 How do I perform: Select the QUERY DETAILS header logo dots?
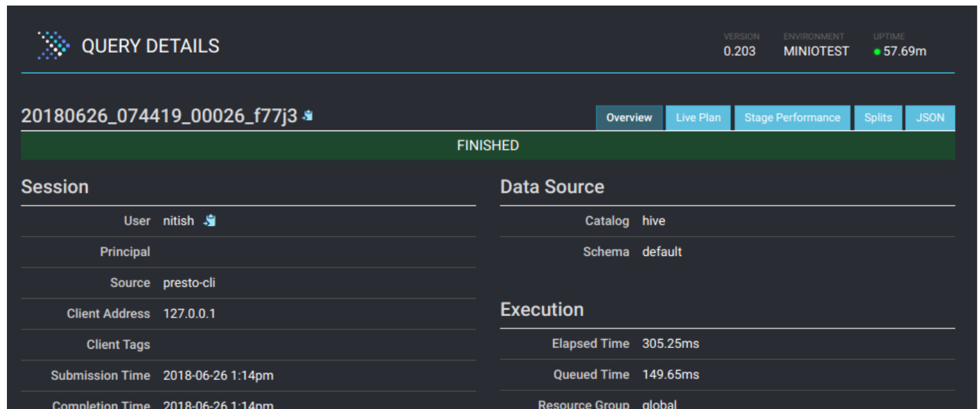click(53, 46)
